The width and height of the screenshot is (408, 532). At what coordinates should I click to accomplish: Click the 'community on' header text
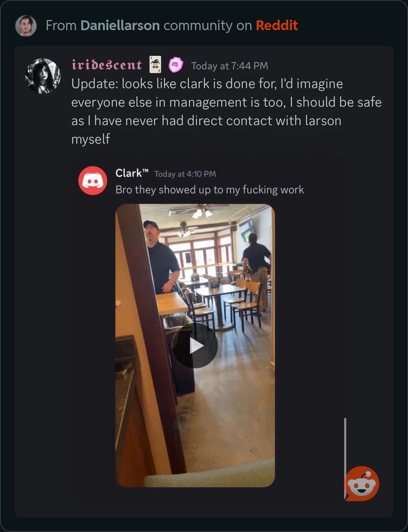(x=208, y=26)
